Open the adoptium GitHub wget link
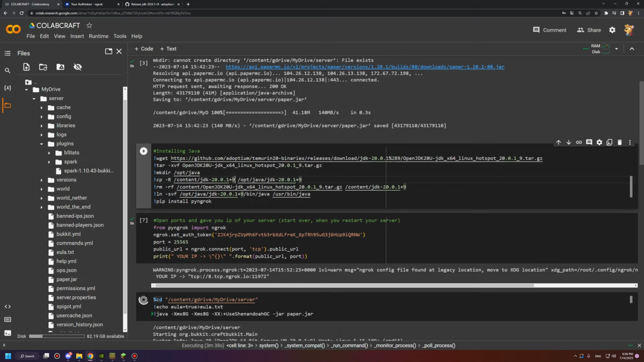Screen dimensions: 644x362 (x=356, y=159)
